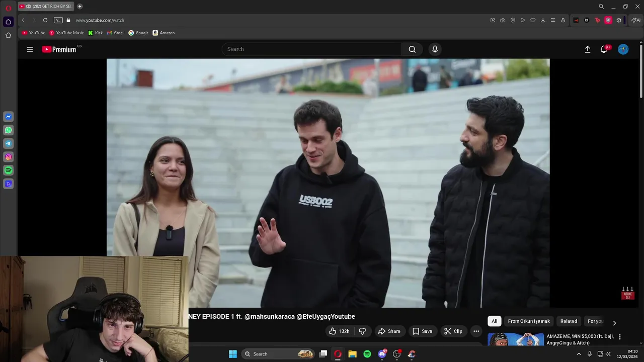The image size is (644, 362).
Task: Open Kick bookmark
Action: tap(95, 33)
